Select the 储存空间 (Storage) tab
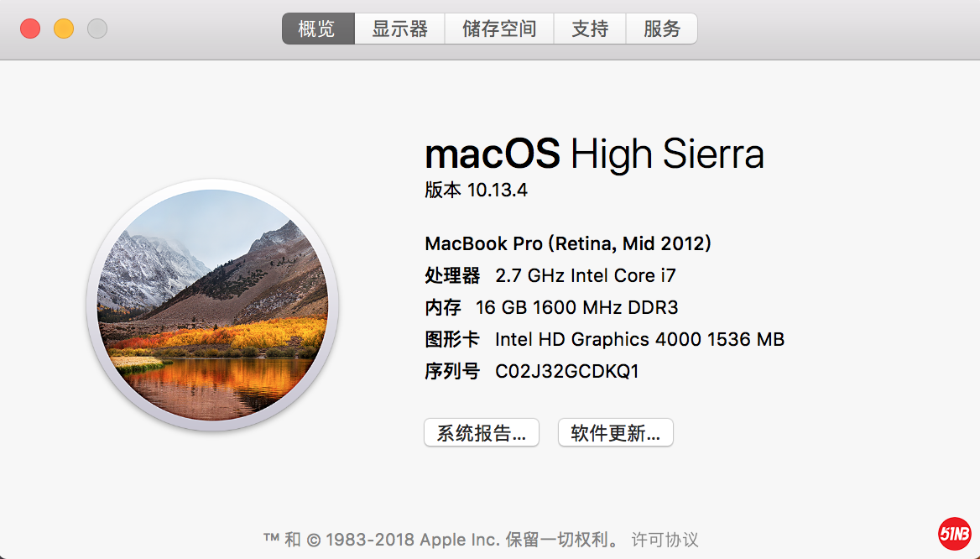This screenshot has height=559, width=980. tap(499, 29)
